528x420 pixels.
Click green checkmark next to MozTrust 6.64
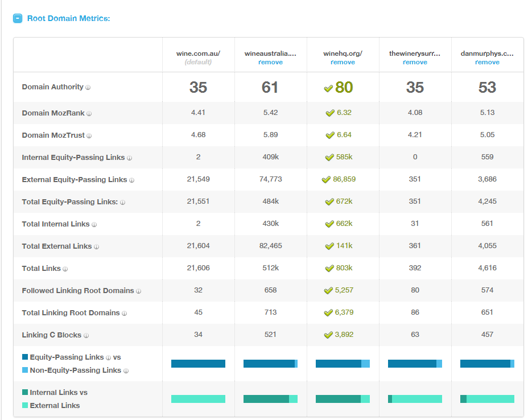[x=330, y=135]
